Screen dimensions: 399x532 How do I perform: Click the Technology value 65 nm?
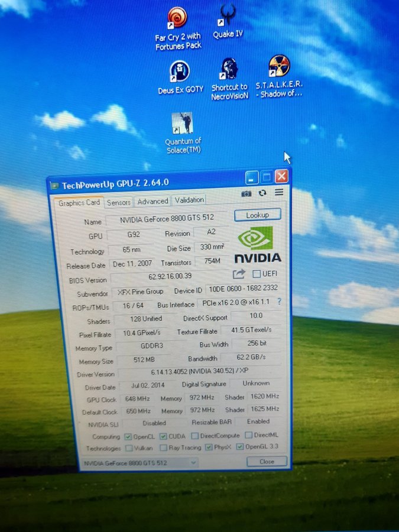click(131, 249)
